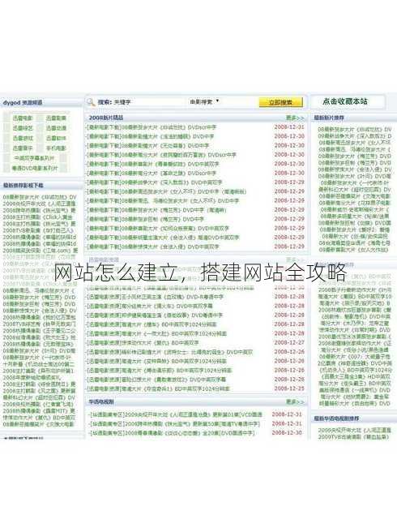This screenshot has width=397, height=532.
Task: Open the 《如何众叛亲离》DVD中英双字 entry
Action: (158, 228)
